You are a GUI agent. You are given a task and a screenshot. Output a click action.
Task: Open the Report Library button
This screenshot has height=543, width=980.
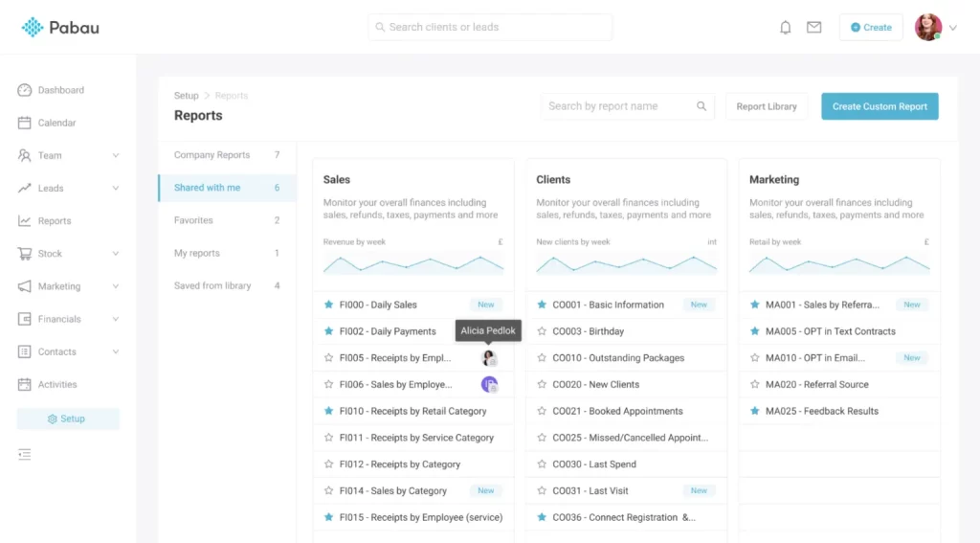(x=767, y=106)
